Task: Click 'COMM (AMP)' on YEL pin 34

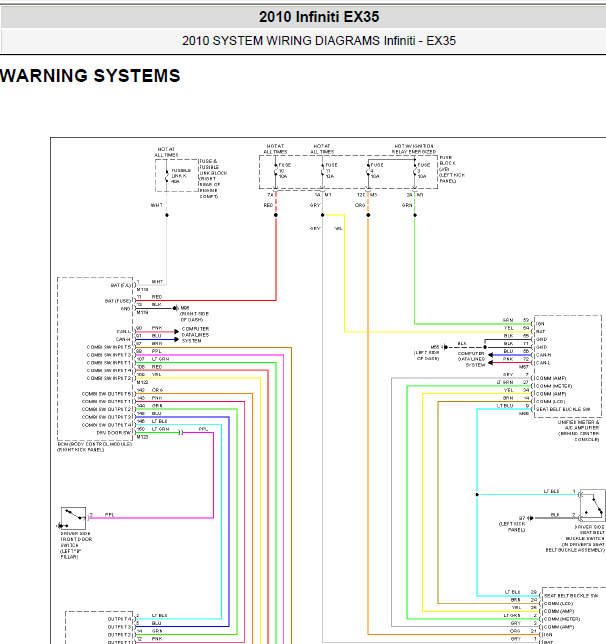Action: 551,393
